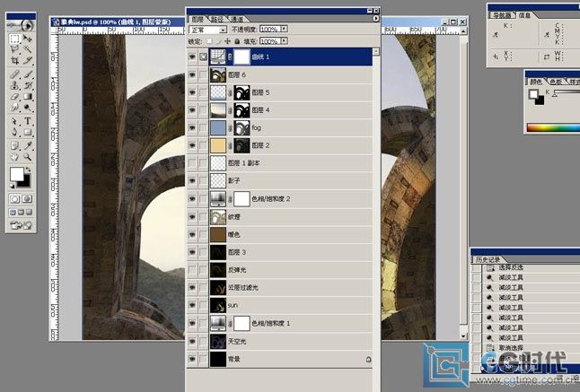Choose the Gradient tool
580x392 pixels.
(x=28, y=97)
